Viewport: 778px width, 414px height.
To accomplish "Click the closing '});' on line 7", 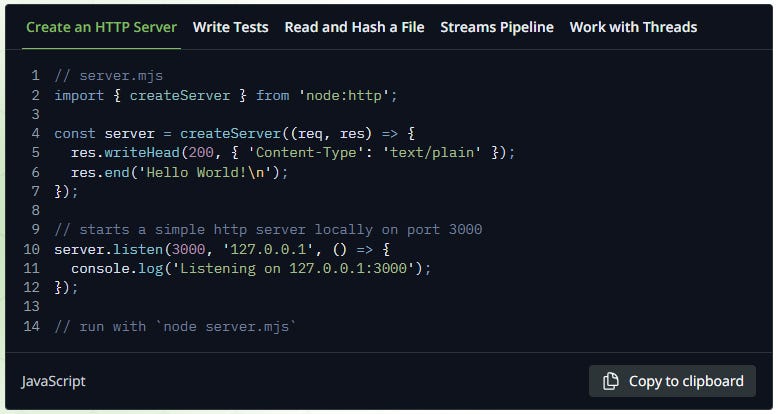I will [66, 191].
